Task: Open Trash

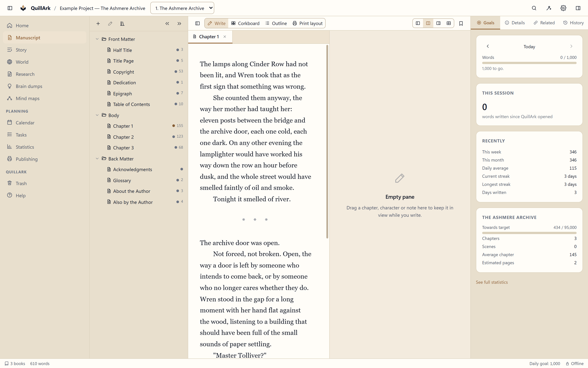Action: (x=45, y=183)
